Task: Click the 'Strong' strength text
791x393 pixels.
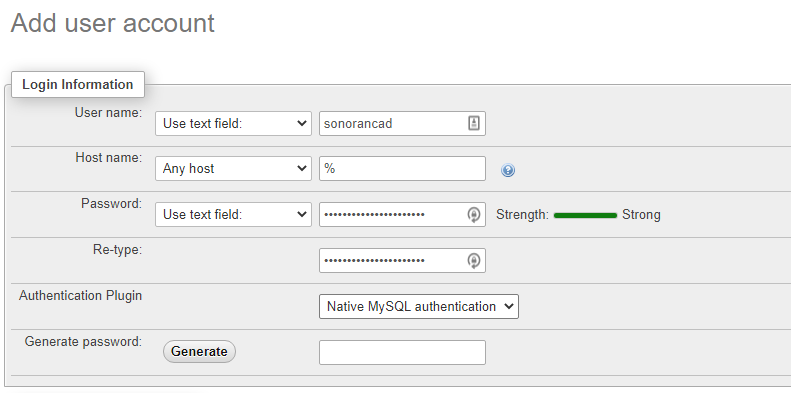Action: [x=641, y=215]
